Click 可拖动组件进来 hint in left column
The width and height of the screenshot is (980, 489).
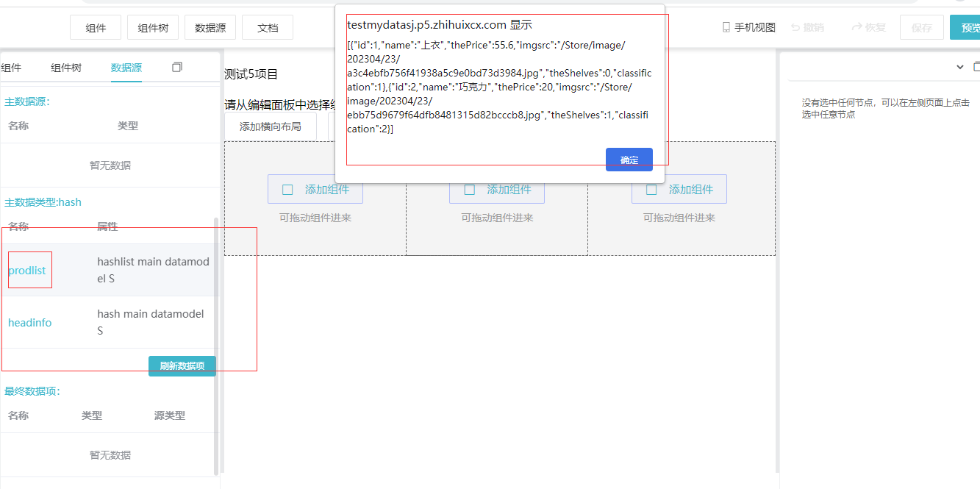click(315, 218)
